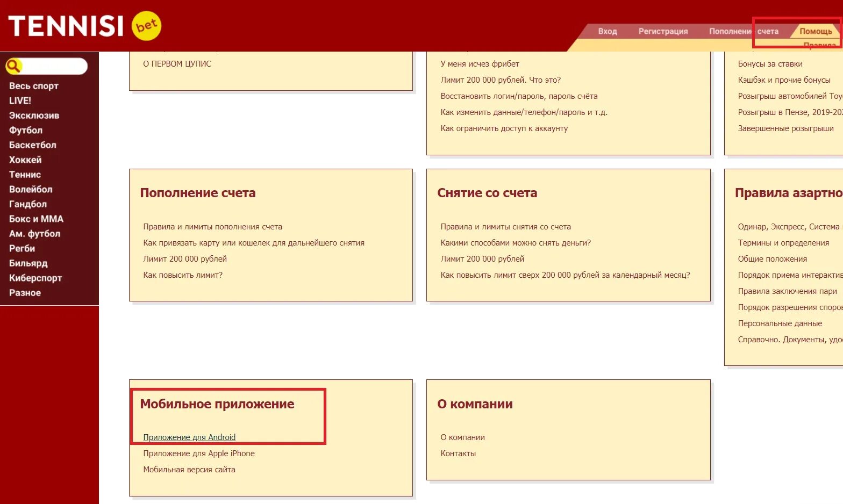
Task: Open Эксклюзив in the sidebar
Action: [x=34, y=116]
